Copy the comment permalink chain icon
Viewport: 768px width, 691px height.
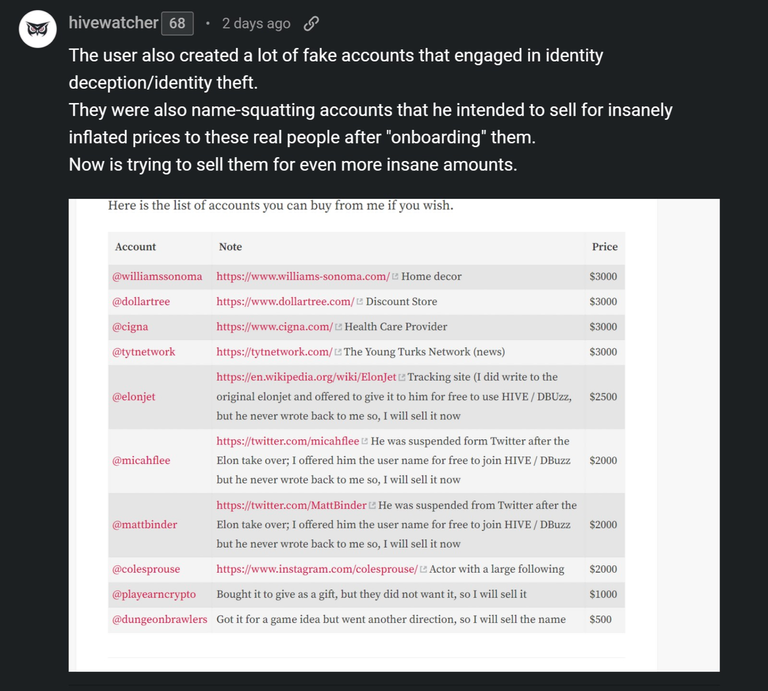[311, 24]
